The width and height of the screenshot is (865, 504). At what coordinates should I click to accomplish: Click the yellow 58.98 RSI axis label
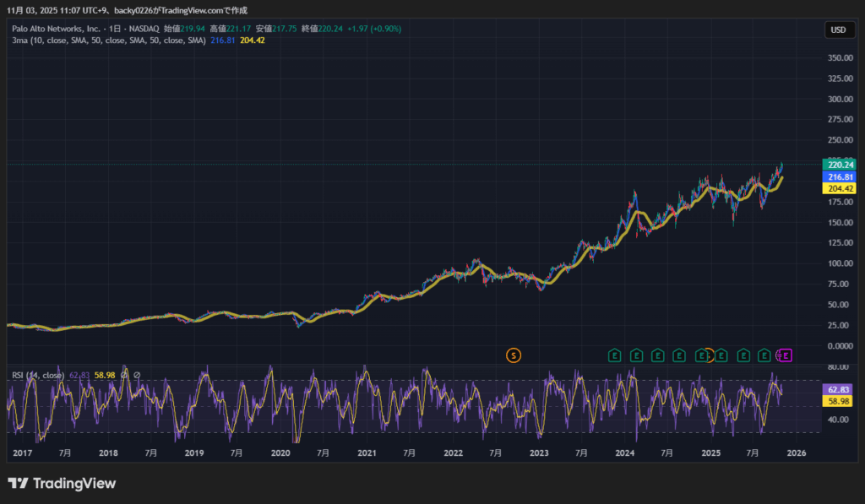point(839,402)
